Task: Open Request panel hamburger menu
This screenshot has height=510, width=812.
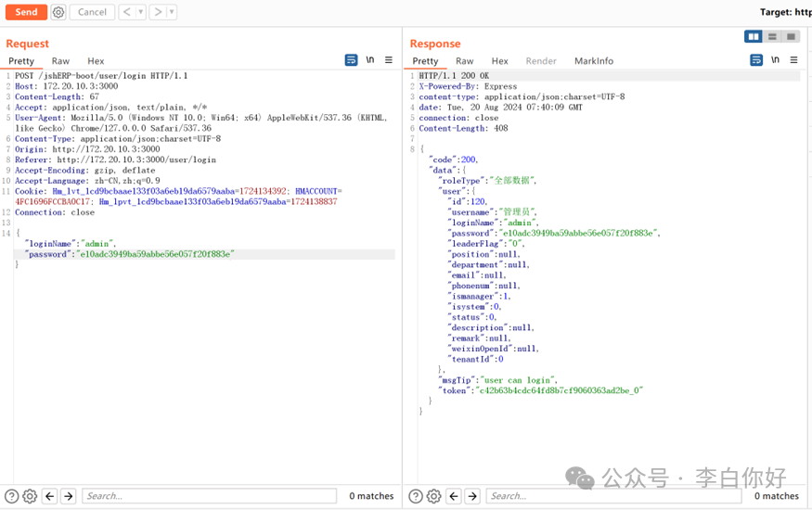Action: click(389, 60)
